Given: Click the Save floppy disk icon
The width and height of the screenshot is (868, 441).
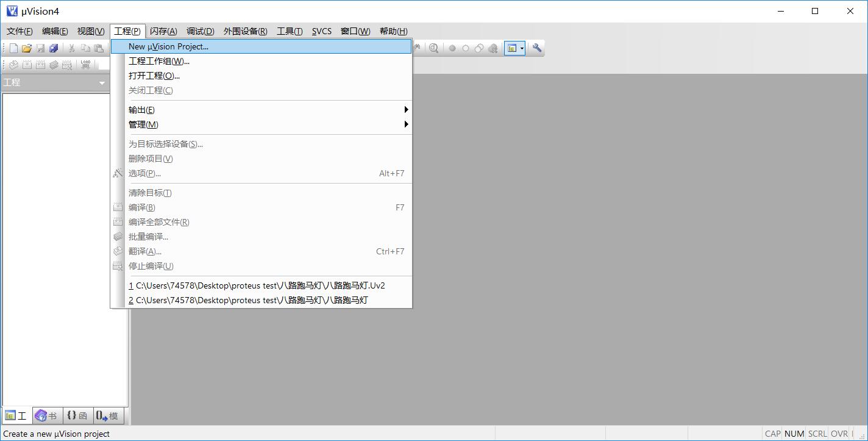Looking at the screenshot, I should [x=40, y=48].
